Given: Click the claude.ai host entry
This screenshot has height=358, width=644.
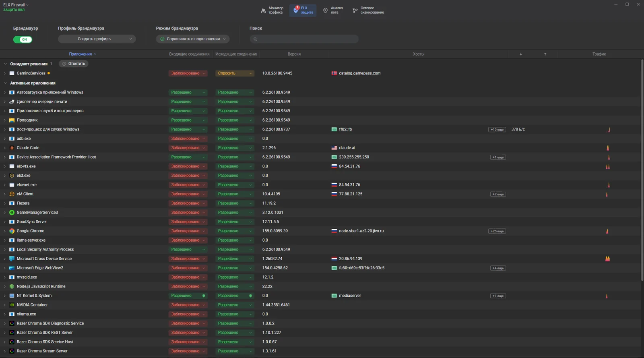Looking at the screenshot, I should (347, 148).
